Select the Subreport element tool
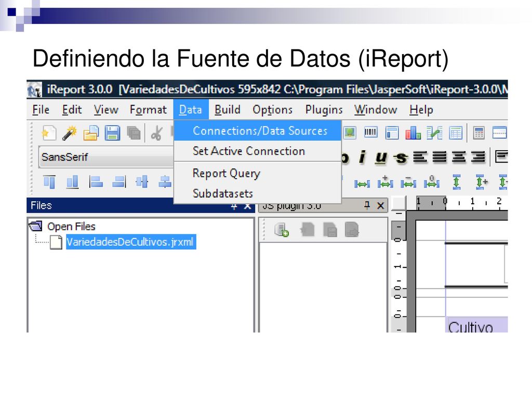 tap(392, 132)
